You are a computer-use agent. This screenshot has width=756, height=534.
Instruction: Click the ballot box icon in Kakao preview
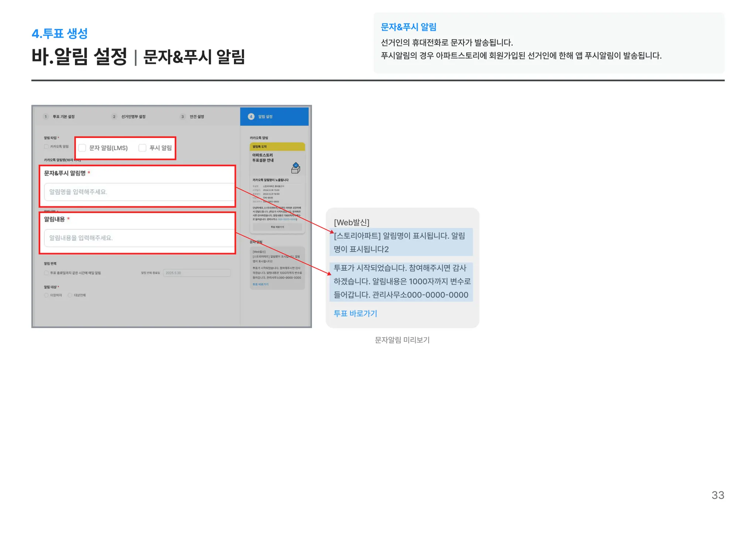click(296, 168)
